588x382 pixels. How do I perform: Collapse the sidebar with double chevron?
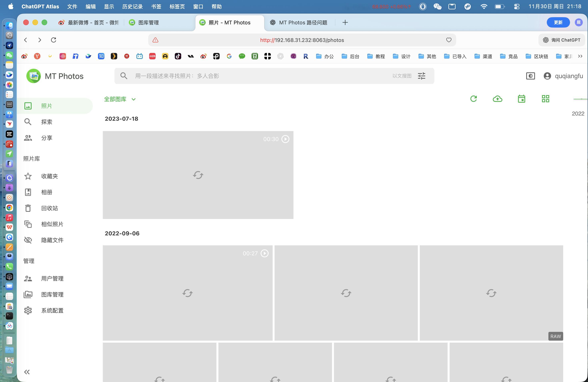tap(27, 372)
